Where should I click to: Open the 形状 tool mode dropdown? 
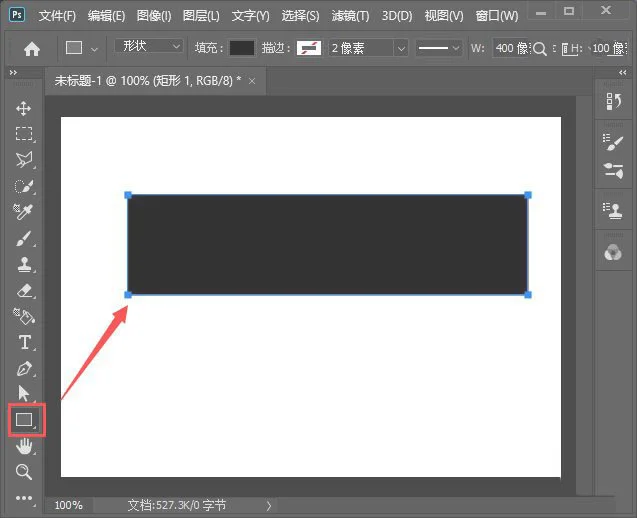(x=149, y=47)
